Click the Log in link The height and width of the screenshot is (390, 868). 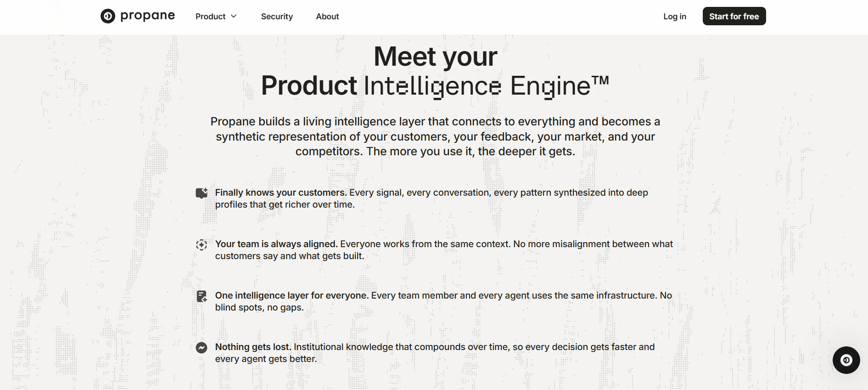pyautogui.click(x=674, y=17)
